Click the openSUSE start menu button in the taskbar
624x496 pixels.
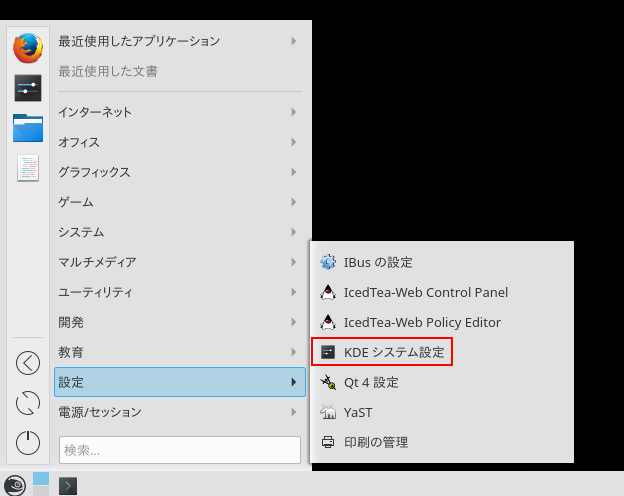coord(15,485)
